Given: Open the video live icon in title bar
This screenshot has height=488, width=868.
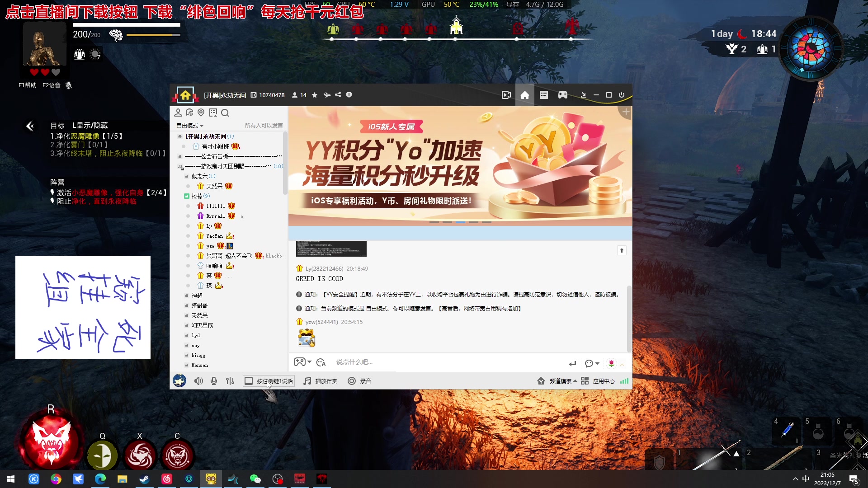Looking at the screenshot, I should 506,95.
